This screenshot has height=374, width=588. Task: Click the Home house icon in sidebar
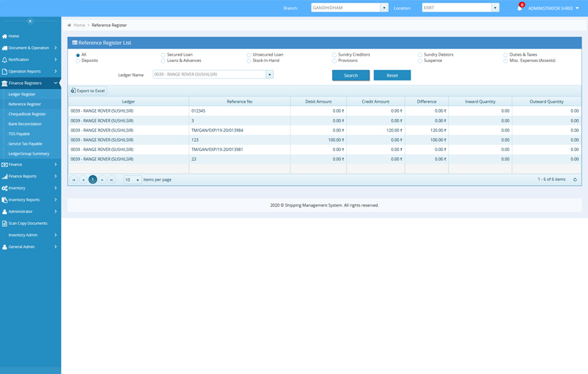coord(4,36)
